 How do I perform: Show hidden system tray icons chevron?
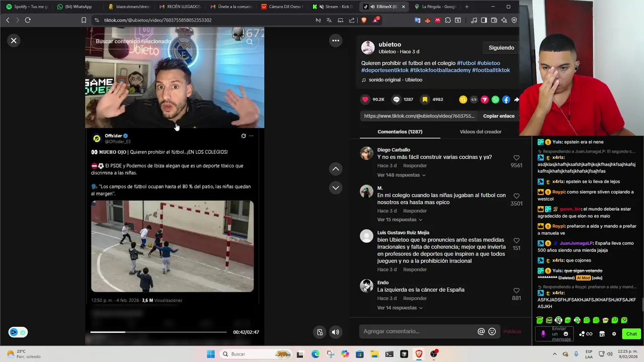555,354
